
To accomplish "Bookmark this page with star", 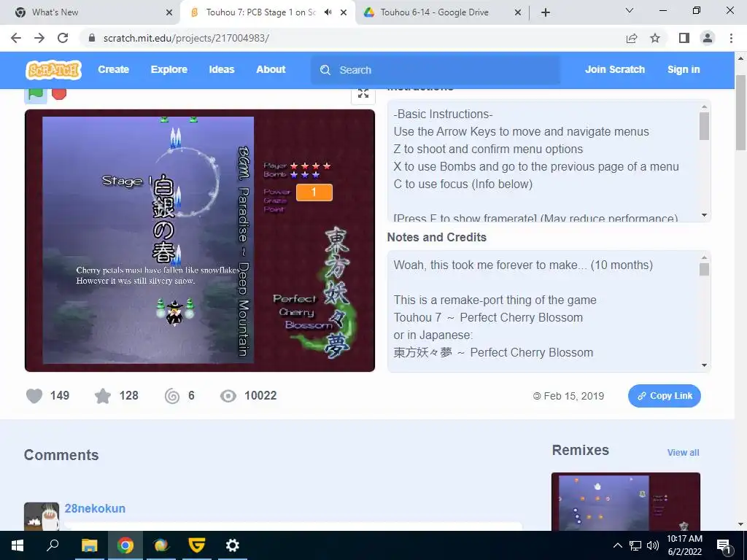I will [x=655, y=38].
